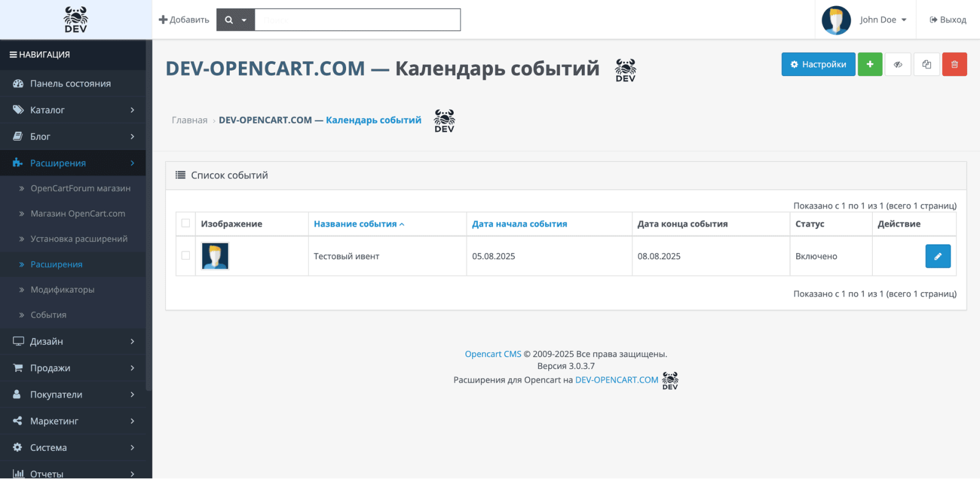980x479 pixels.
Task: Click the Отчеты bar chart icon
Action: coord(18,473)
